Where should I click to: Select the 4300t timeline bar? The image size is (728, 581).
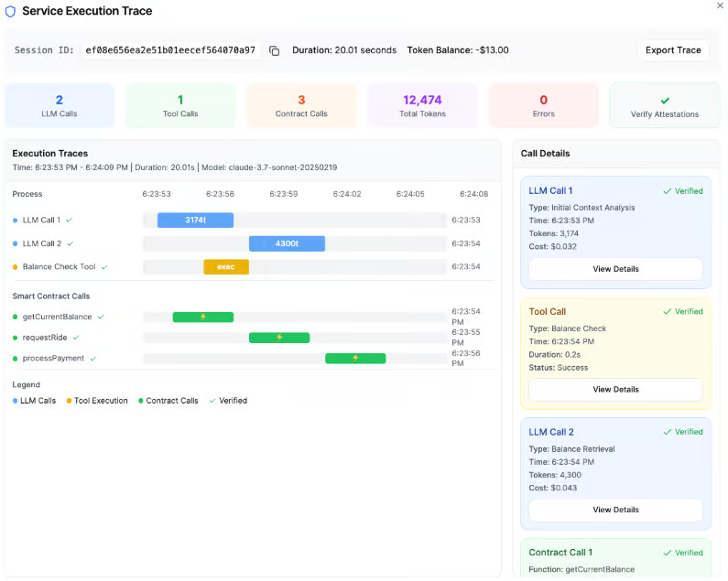pyautogui.click(x=287, y=243)
